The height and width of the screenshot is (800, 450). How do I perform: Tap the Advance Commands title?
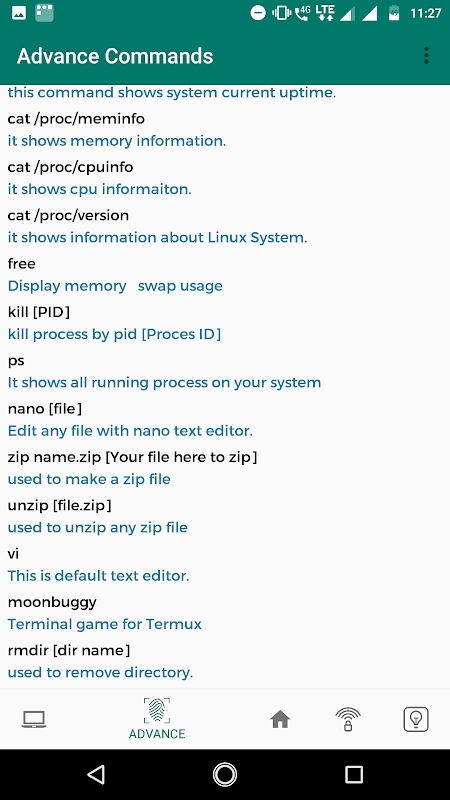click(115, 56)
